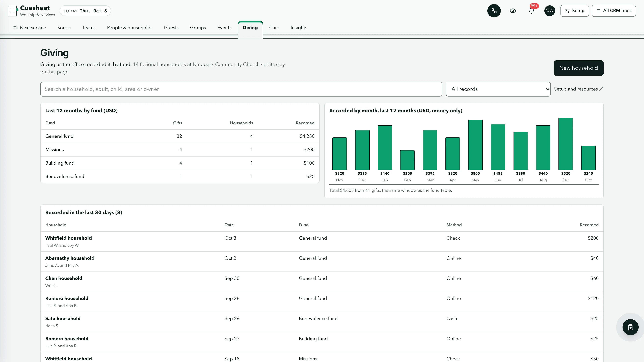This screenshot has height=362, width=644.
Task: Click the Oct $240 bar
Action: (x=588, y=158)
